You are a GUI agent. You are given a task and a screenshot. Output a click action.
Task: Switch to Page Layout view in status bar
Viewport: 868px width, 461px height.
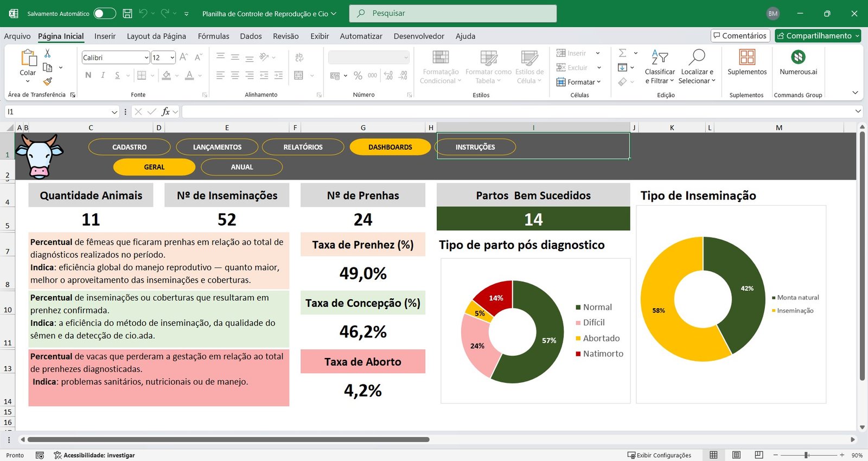click(736, 455)
